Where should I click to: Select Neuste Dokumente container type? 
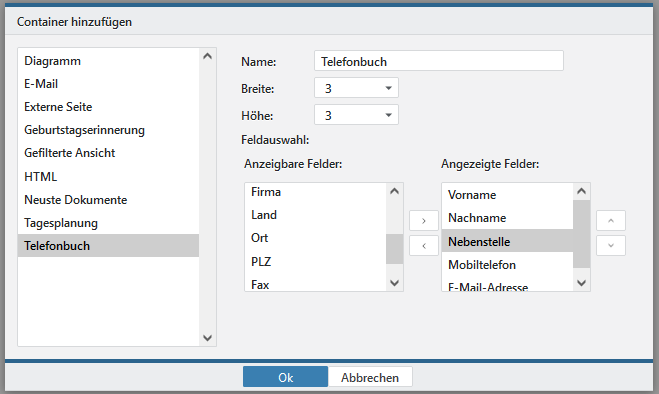108,200
